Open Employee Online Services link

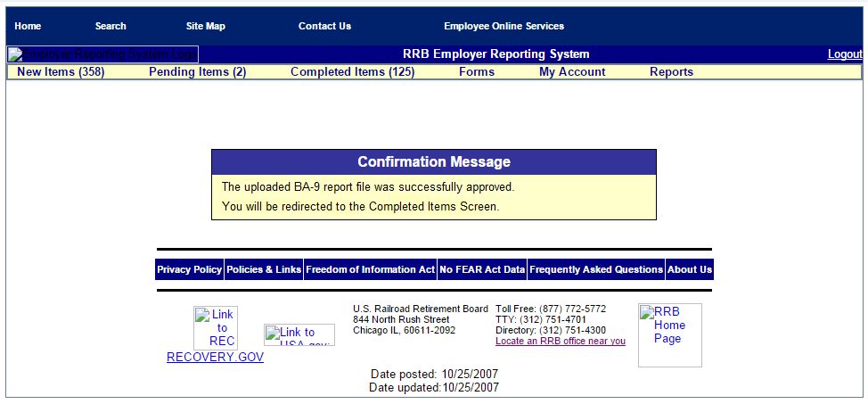(x=504, y=26)
